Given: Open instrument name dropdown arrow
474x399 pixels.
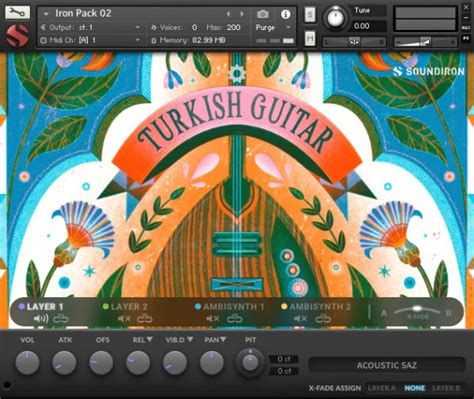Looking at the screenshot, I should (x=46, y=14).
